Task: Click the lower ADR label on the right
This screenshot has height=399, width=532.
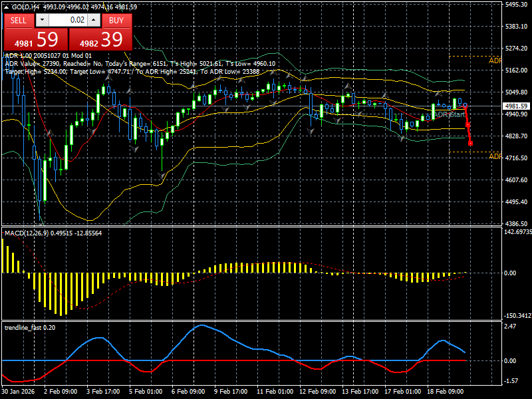Action: coord(495,156)
